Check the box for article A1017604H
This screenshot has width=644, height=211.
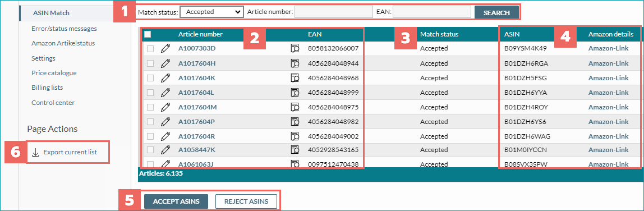150,63
